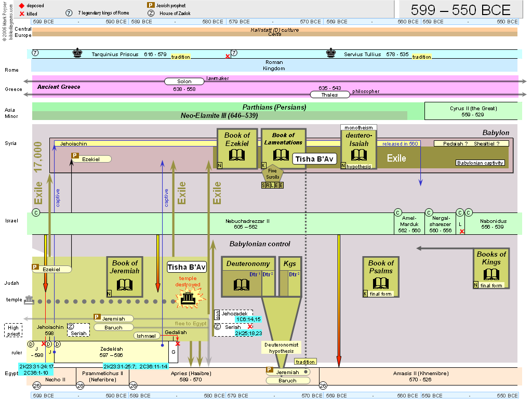The image size is (532, 399).
Task: Click the Zedekiah 597–586 ruler box
Action: click(x=112, y=352)
